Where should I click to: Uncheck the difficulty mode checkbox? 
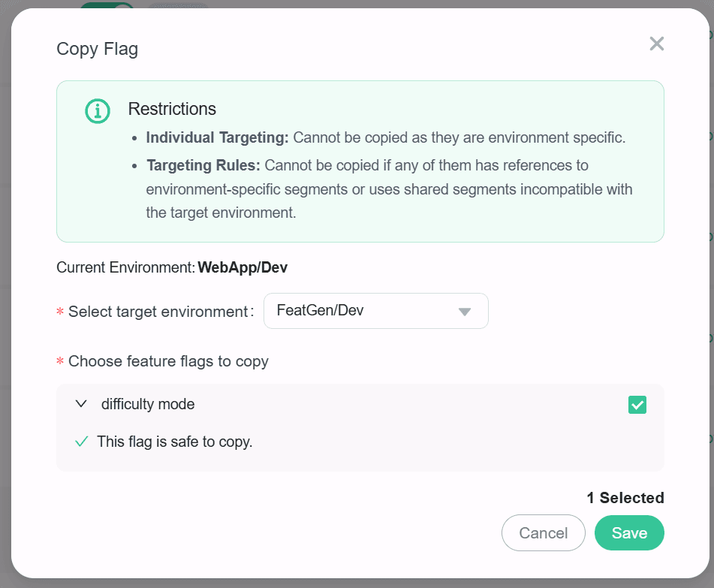(637, 405)
